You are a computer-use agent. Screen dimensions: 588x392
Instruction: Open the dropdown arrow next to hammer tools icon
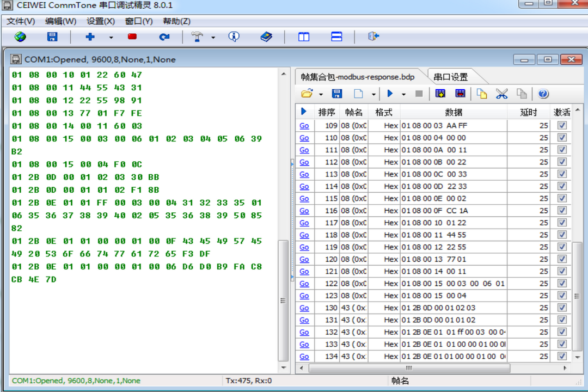click(x=213, y=38)
